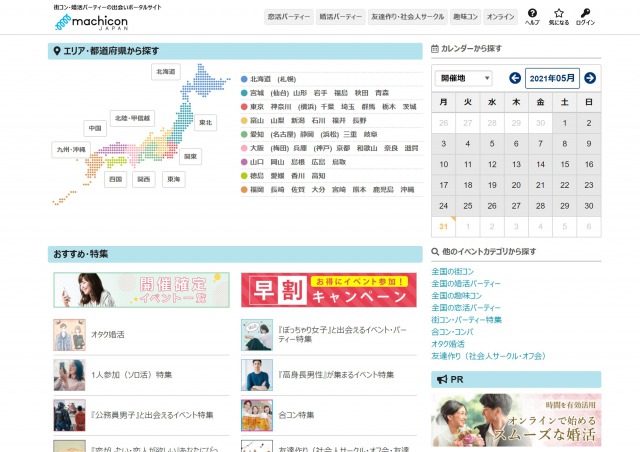Select calendar date 15
This screenshot has width=640, height=452.
(564, 164)
